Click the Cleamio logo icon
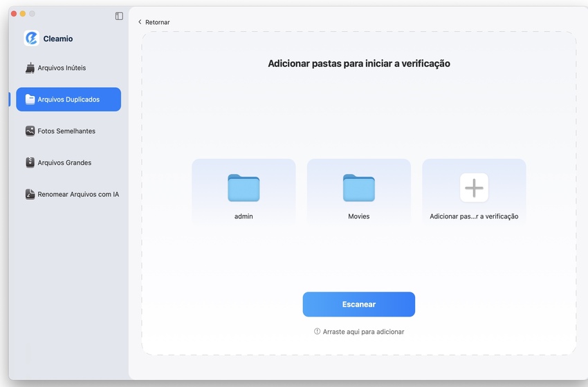 click(x=32, y=38)
